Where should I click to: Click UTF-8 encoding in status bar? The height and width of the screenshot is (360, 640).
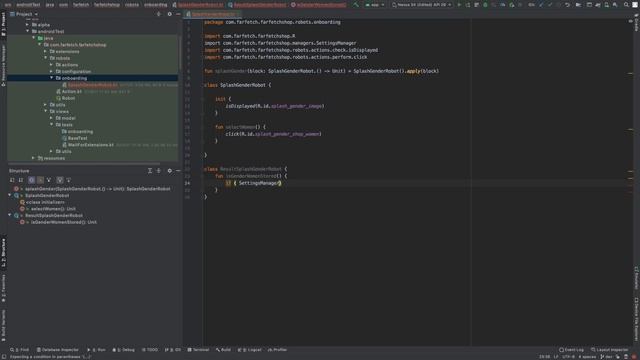click(x=568, y=357)
